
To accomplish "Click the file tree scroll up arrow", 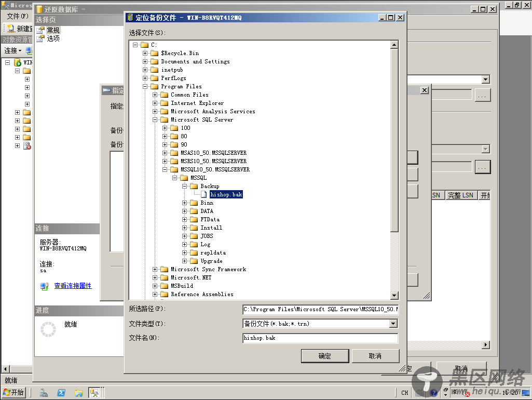I will click(394, 45).
